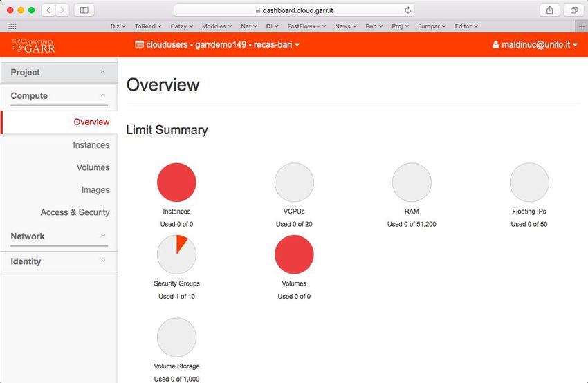The height and width of the screenshot is (383, 588).
Task: Click the Consortium GARR logo
Action: pyautogui.click(x=33, y=45)
